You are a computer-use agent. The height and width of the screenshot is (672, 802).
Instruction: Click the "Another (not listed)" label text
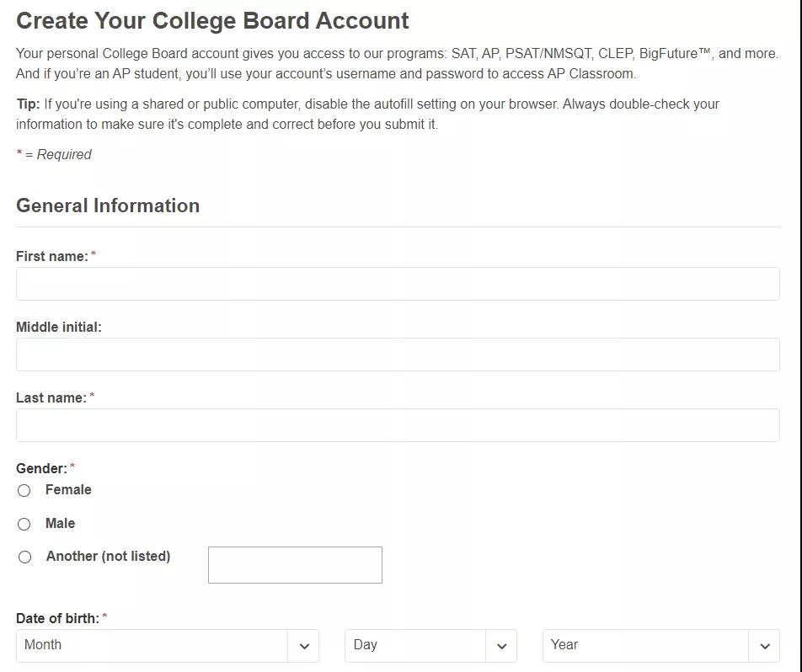point(108,557)
